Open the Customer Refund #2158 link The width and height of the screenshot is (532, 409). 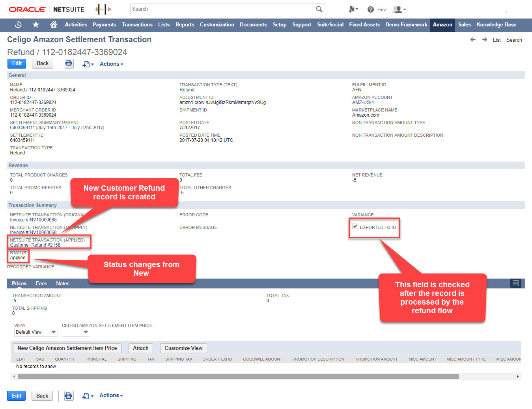[x=35, y=245]
